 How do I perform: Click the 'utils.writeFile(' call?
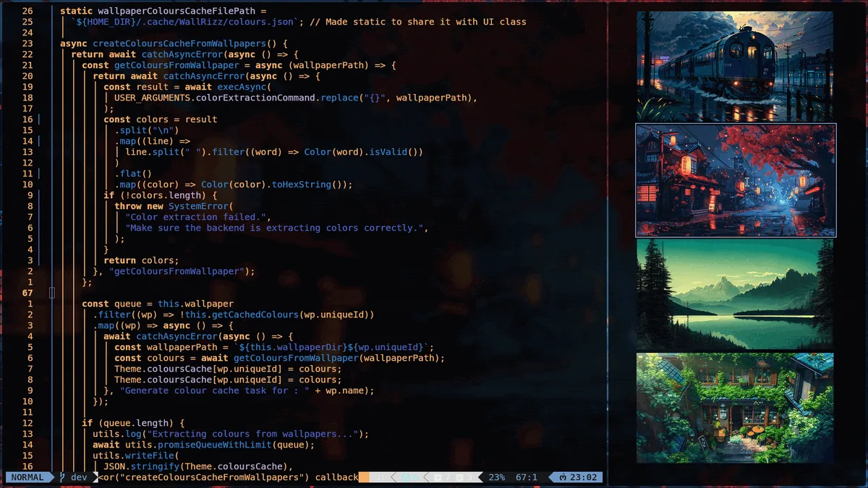click(x=136, y=455)
